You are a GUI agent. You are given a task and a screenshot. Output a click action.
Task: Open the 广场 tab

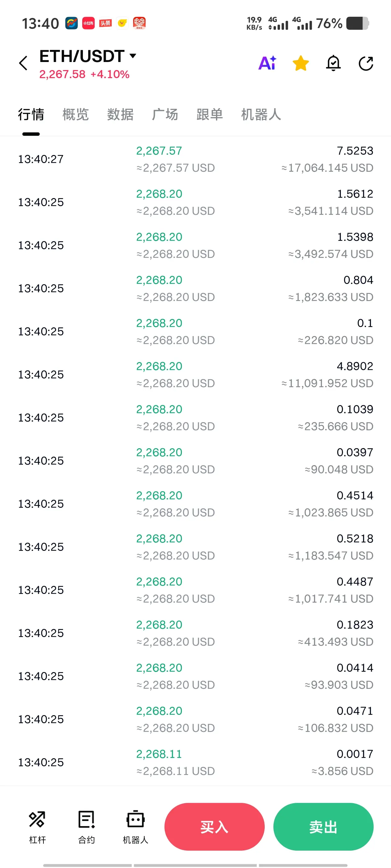pos(165,115)
